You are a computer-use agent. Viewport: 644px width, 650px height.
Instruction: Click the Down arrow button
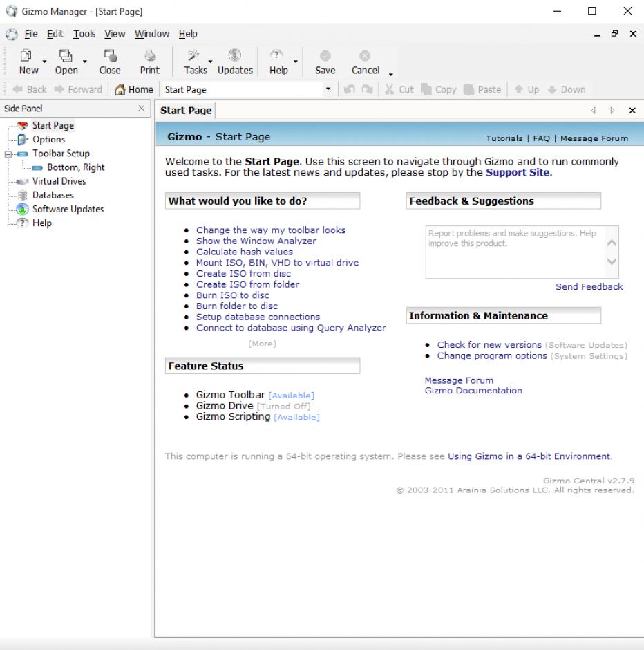(x=567, y=89)
